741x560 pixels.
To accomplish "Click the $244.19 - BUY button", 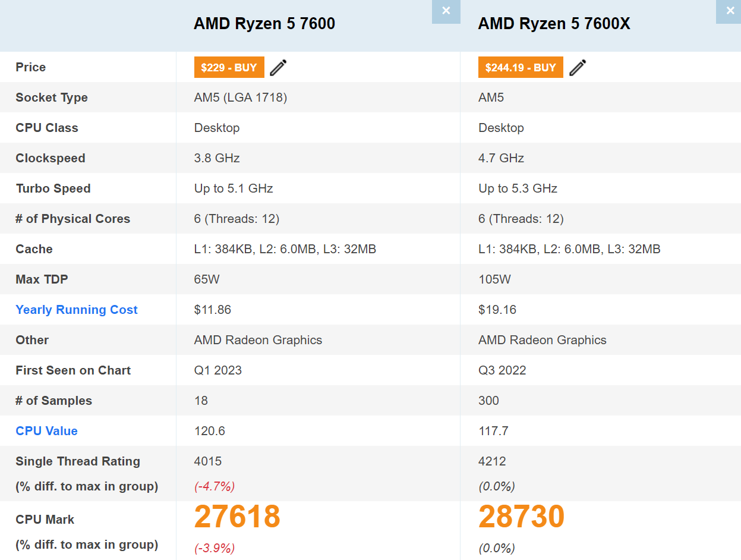I will pyautogui.click(x=521, y=67).
